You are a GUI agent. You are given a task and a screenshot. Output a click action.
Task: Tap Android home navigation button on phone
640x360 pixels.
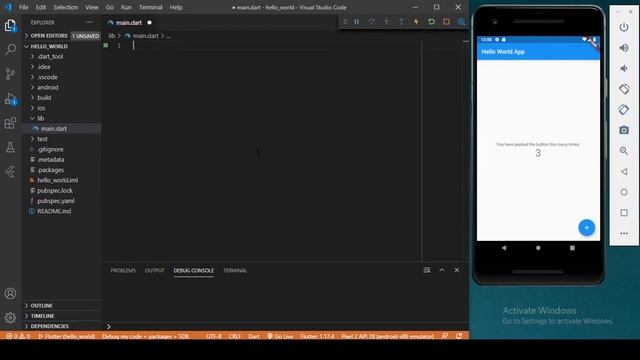click(538, 248)
